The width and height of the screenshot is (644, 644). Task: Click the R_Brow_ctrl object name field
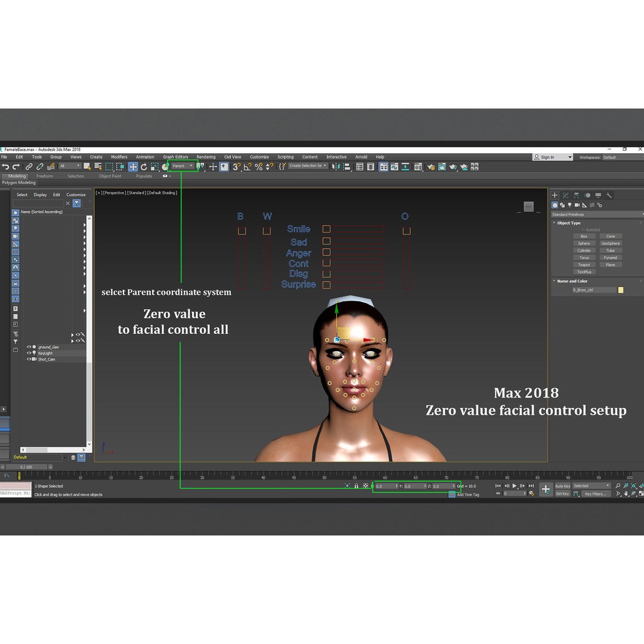594,290
